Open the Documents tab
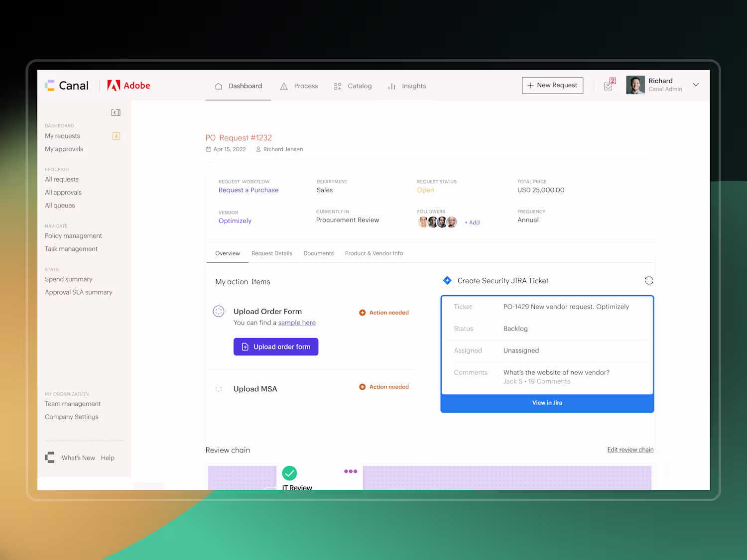The image size is (747, 560). (x=319, y=253)
